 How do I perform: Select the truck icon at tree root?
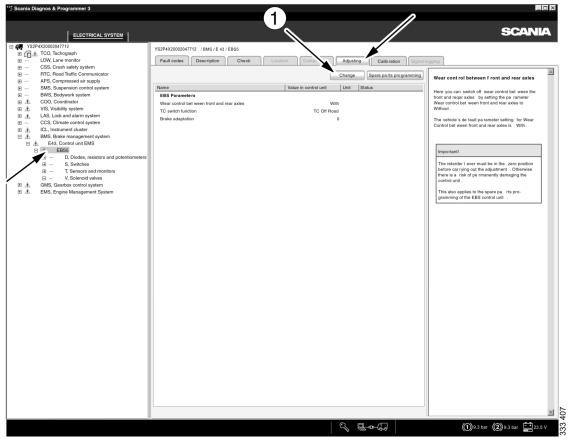coord(19,47)
